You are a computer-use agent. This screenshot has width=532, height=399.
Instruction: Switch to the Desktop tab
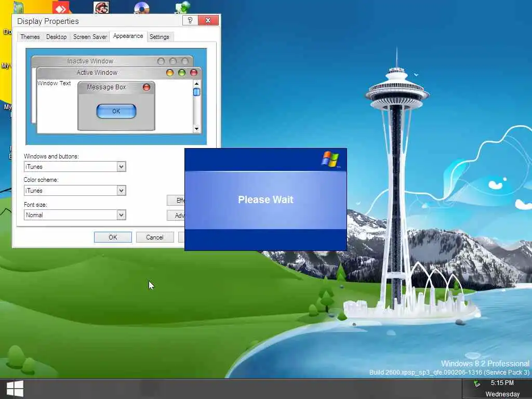click(x=56, y=37)
